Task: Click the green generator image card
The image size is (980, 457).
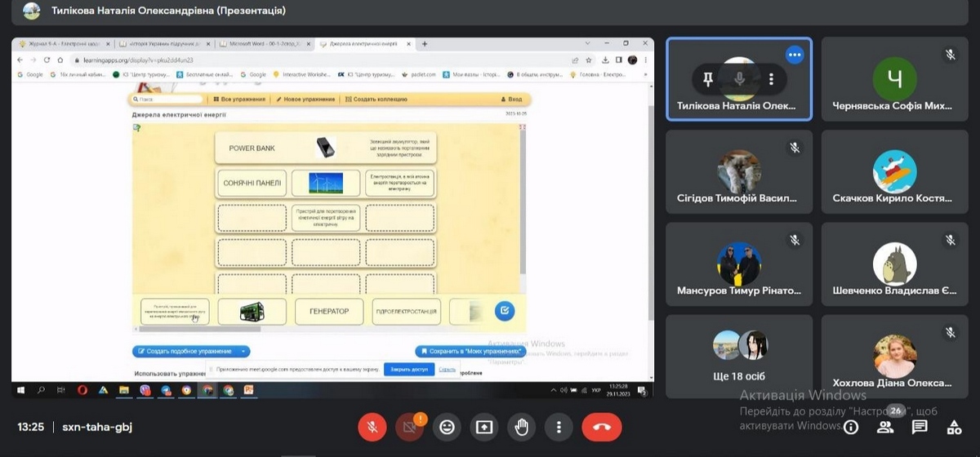Action: tap(252, 311)
